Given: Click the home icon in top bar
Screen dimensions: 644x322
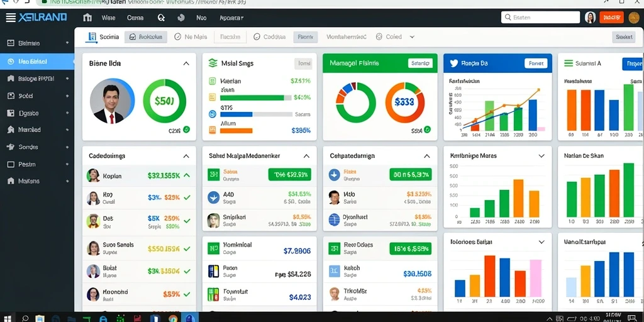Looking at the screenshot, I should click(x=87, y=18).
